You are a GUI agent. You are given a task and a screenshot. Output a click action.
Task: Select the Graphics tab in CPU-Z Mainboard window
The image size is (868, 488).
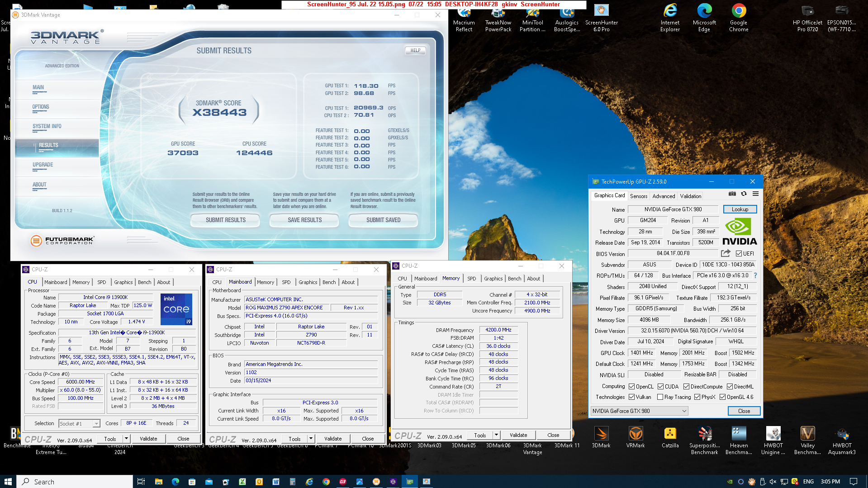pyautogui.click(x=308, y=282)
